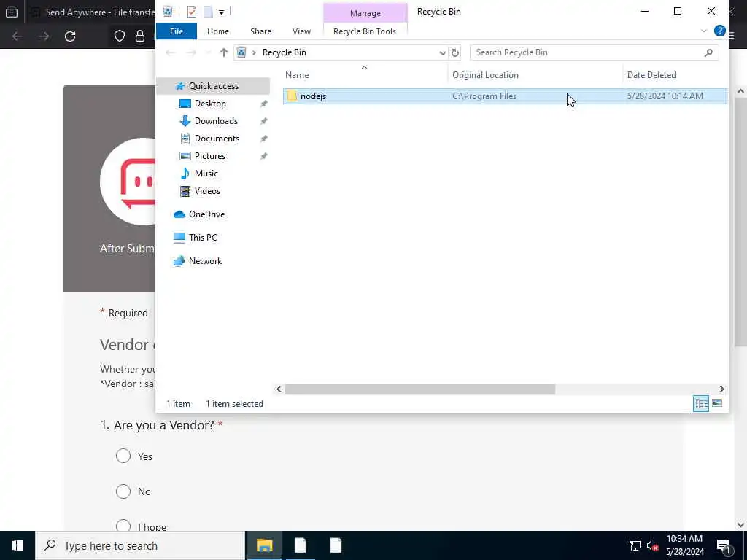Switch to the Home ribbon tab
Screen dimensions: 747x560
click(x=217, y=31)
